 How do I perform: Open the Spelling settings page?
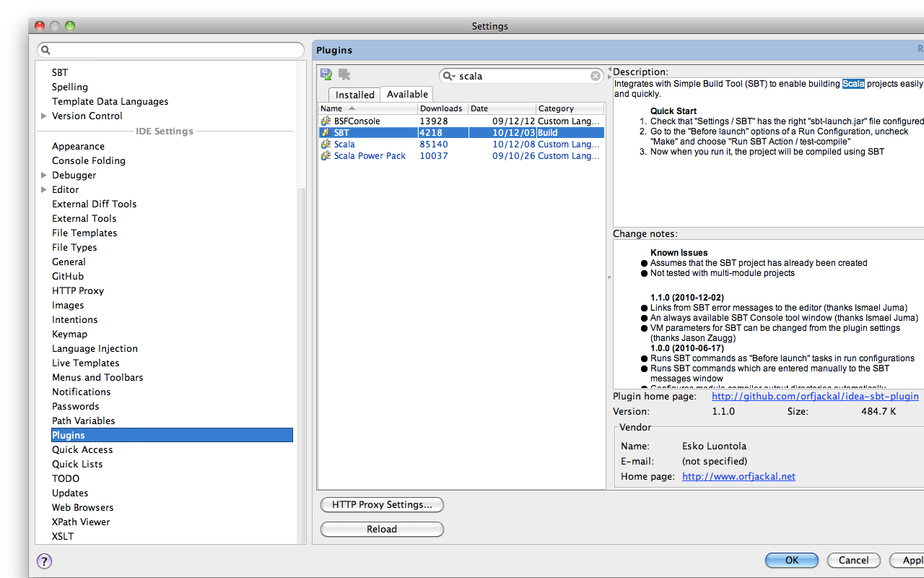click(70, 87)
